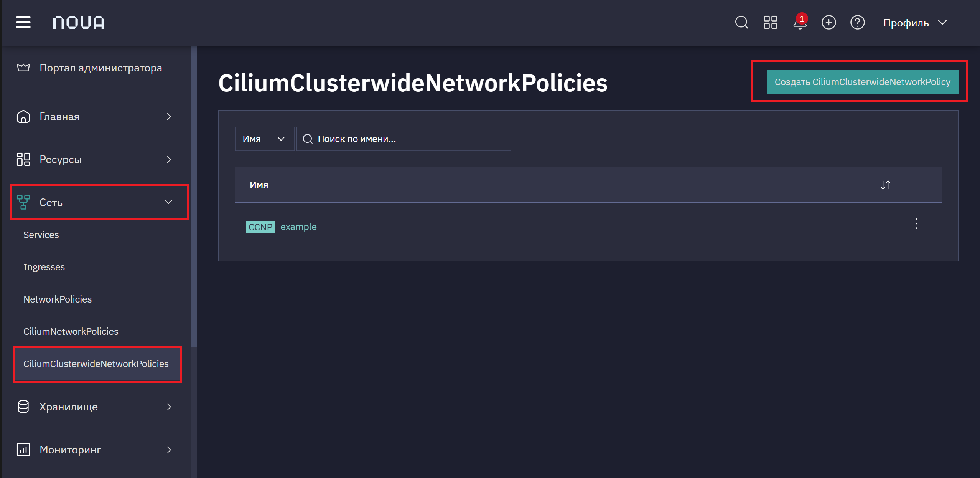Open notifications bell
The height and width of the screenshot is (478, 980).
click(800, 22)
